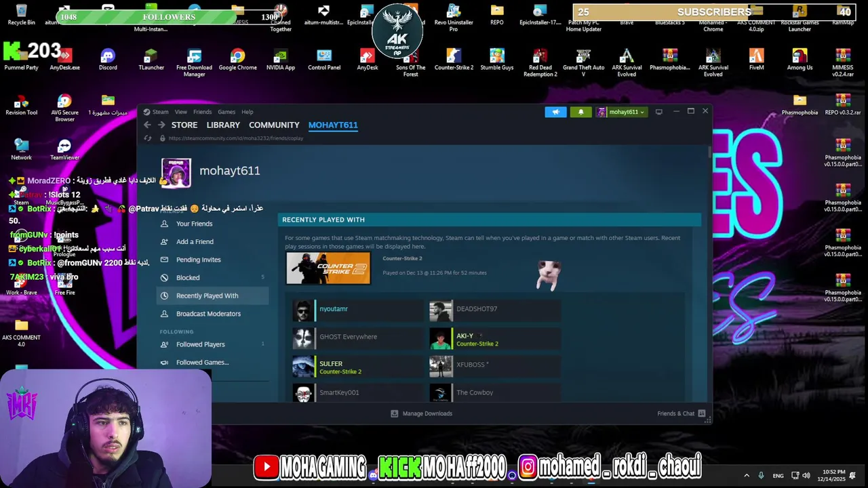Open Grand Theft Auto V desktop icon

(583, 62)
